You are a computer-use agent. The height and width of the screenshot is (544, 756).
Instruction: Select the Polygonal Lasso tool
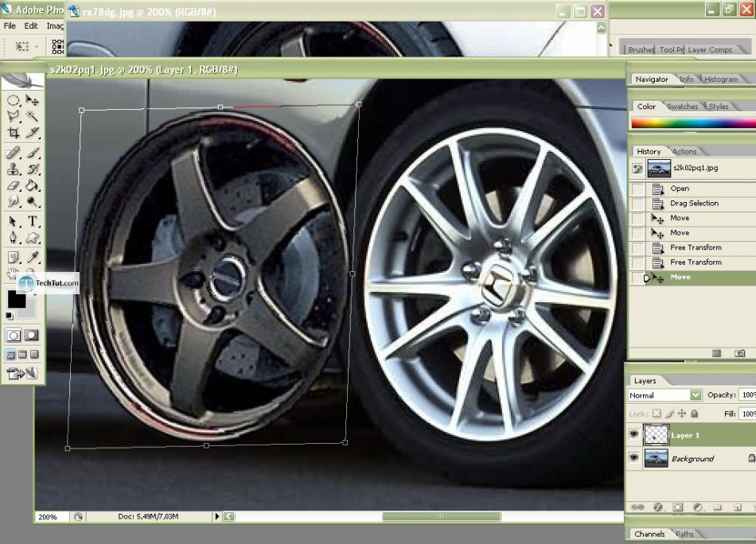(14, 116)
